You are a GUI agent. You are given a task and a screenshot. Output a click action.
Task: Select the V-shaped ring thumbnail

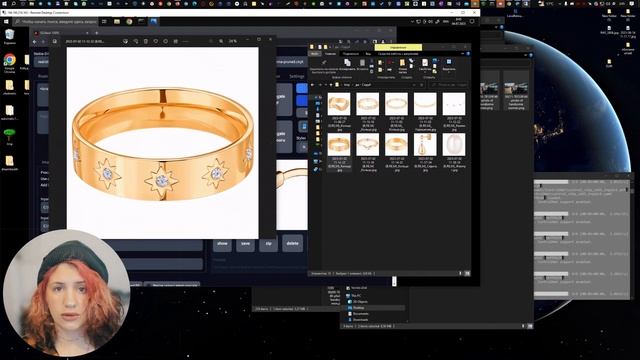coord(368,144)
